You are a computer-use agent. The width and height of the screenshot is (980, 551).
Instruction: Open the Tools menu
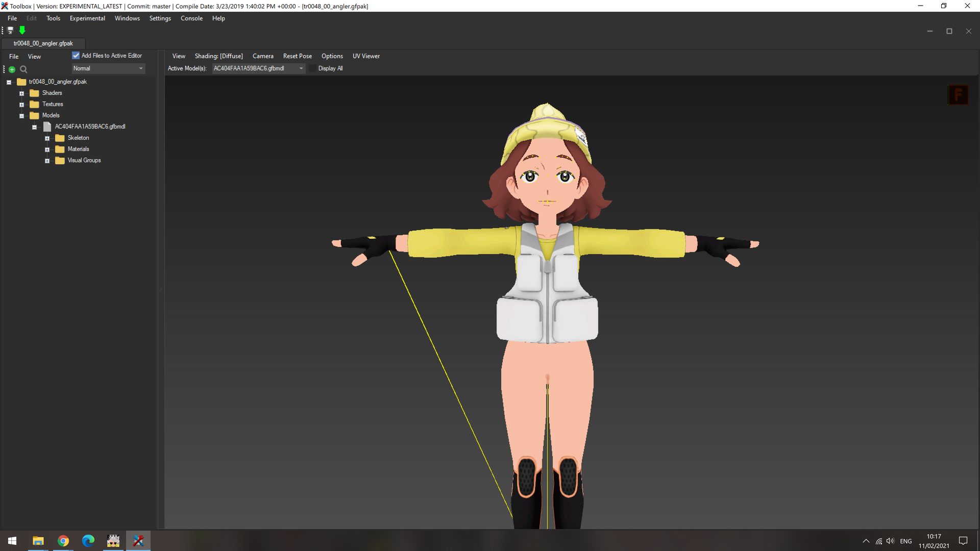click(53, 18)
